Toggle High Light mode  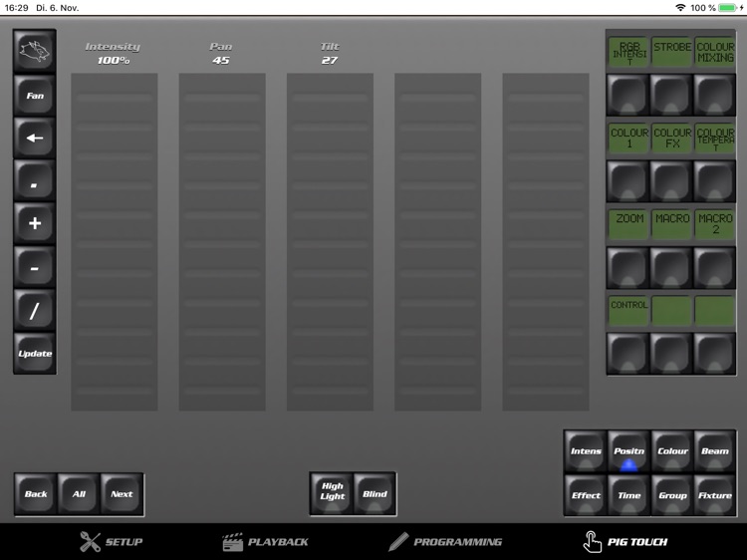[x=332, y=493]
